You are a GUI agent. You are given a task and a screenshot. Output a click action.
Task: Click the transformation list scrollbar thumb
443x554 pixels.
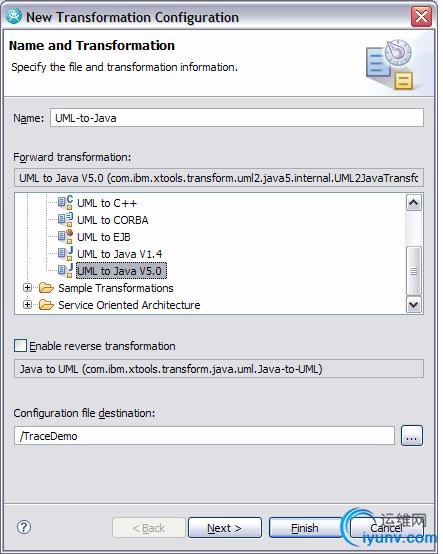[x=414, y=271]
